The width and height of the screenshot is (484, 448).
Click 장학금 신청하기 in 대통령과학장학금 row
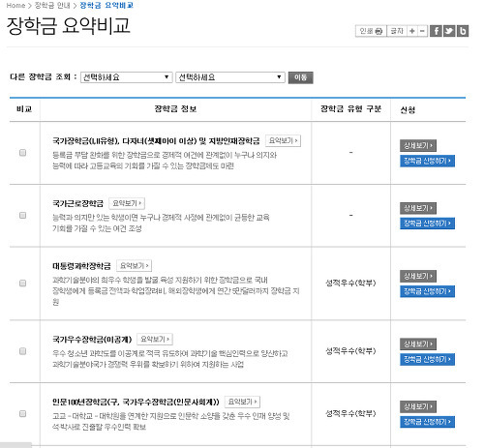tap(427, 291)
